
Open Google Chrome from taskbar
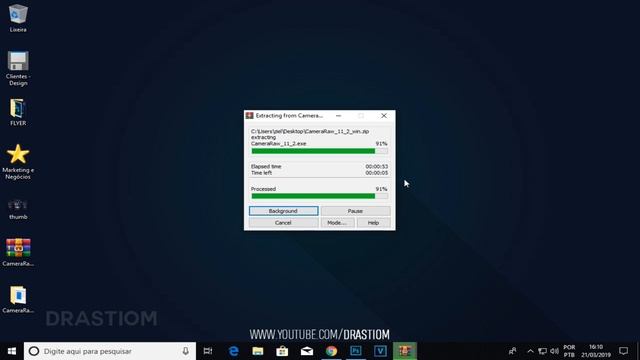(x=331, y=351)
